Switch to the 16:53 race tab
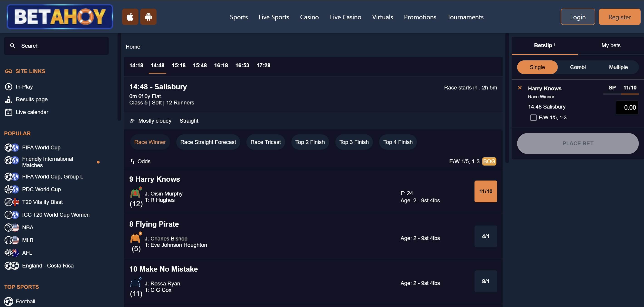The height and width of the screenshot is (307, 644). [242, 66]
